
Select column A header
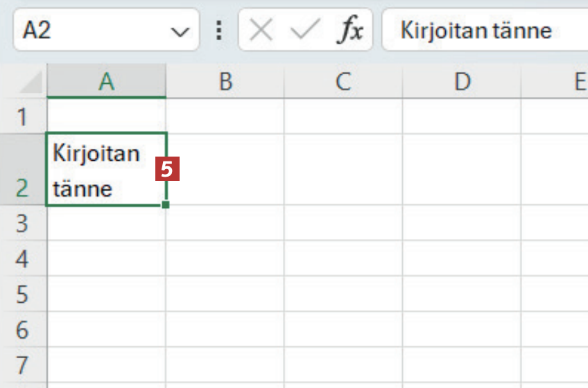(106, 82)
